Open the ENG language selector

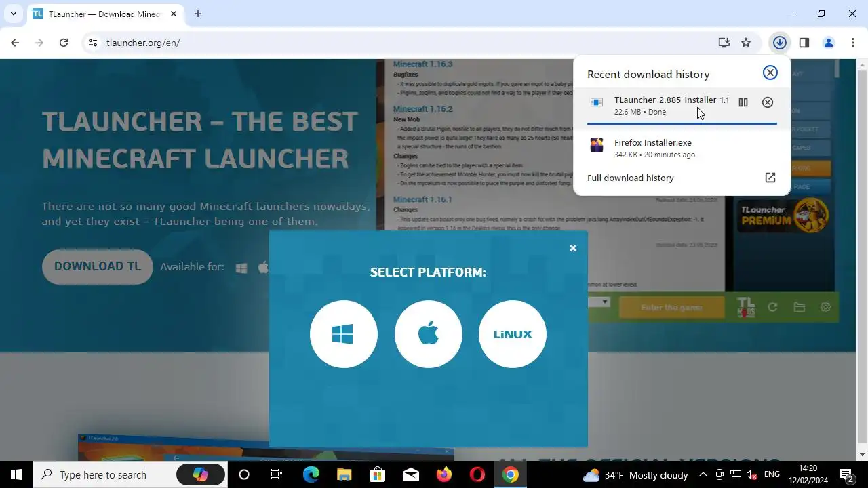click(772, 474)
